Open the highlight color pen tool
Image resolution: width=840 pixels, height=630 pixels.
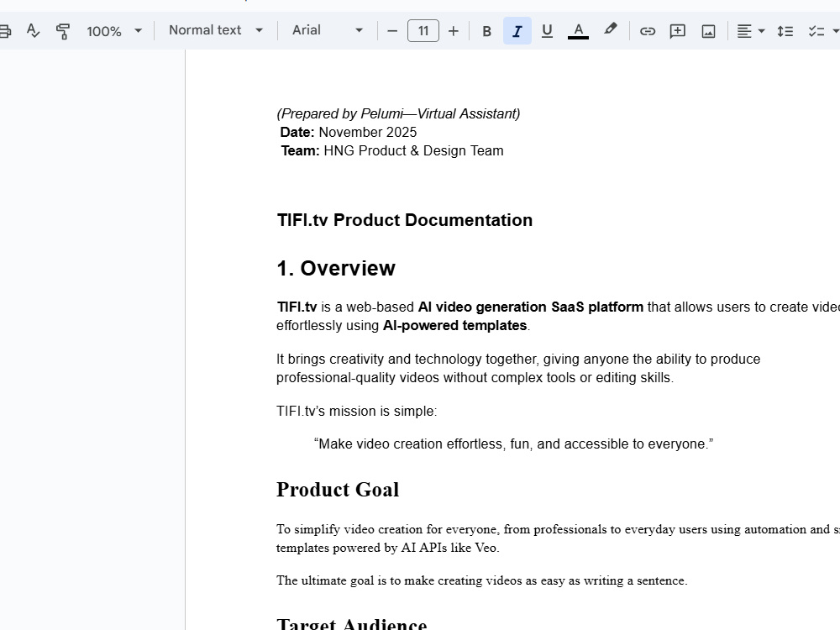[x=610, y=30]
